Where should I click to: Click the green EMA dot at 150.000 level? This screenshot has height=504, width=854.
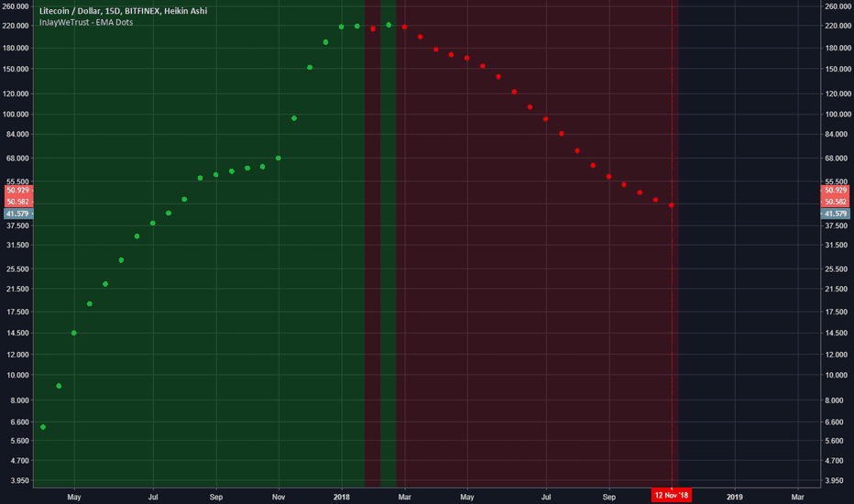(x=310, y=68)
